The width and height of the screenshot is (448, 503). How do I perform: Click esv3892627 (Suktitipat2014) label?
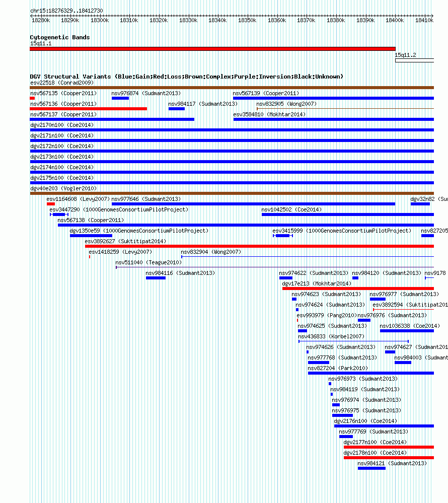[x=125, y=242]
